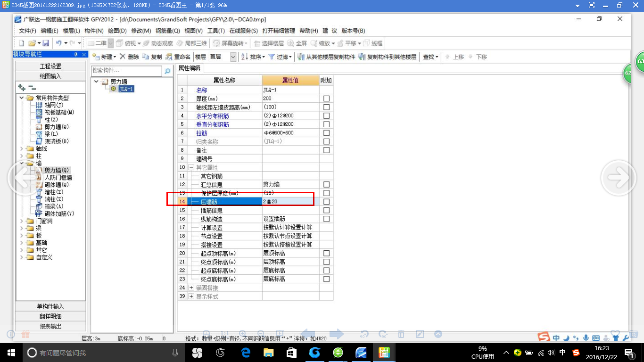Viewport: 644px width, 362px height.
Task: Click collapse-all minus icon in navigation panel
Action: click(32, 87)
